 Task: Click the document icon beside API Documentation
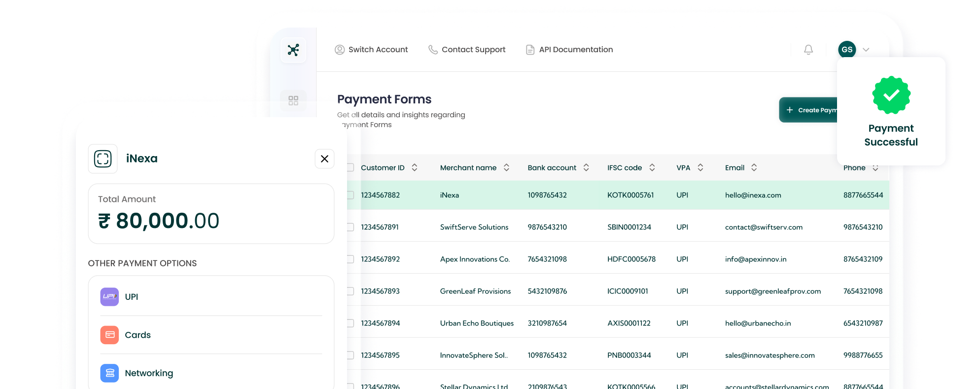point(530,50)
